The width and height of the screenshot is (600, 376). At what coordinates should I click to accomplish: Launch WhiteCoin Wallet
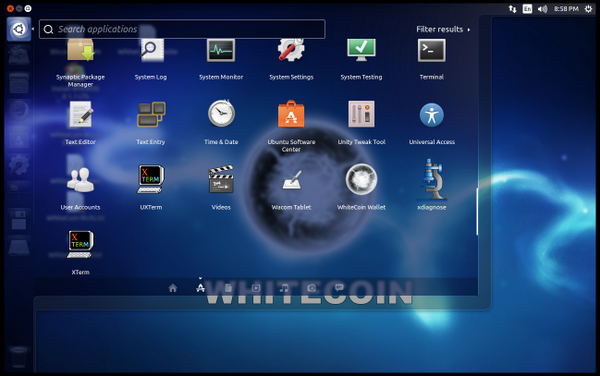click(x=361, y=179)
